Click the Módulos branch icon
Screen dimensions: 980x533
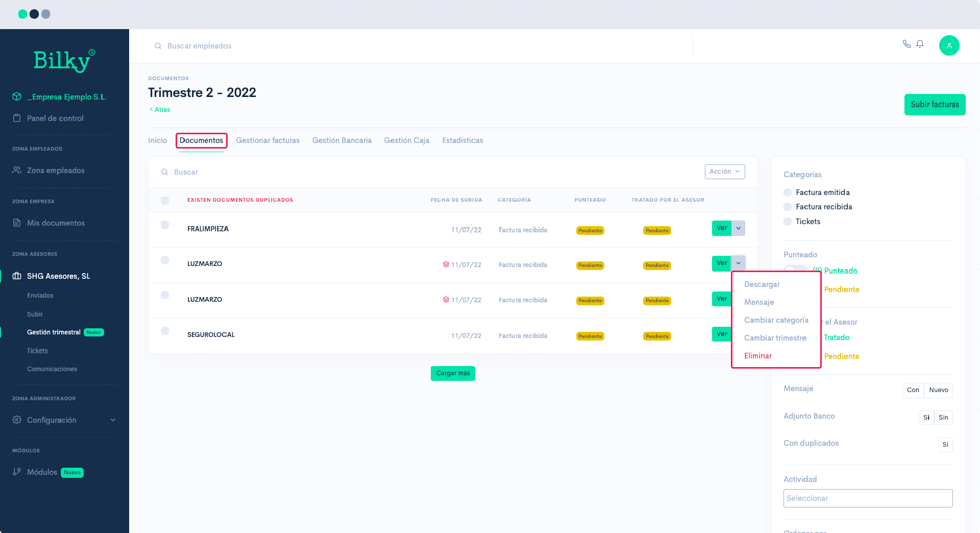click(x=17, y=472)
